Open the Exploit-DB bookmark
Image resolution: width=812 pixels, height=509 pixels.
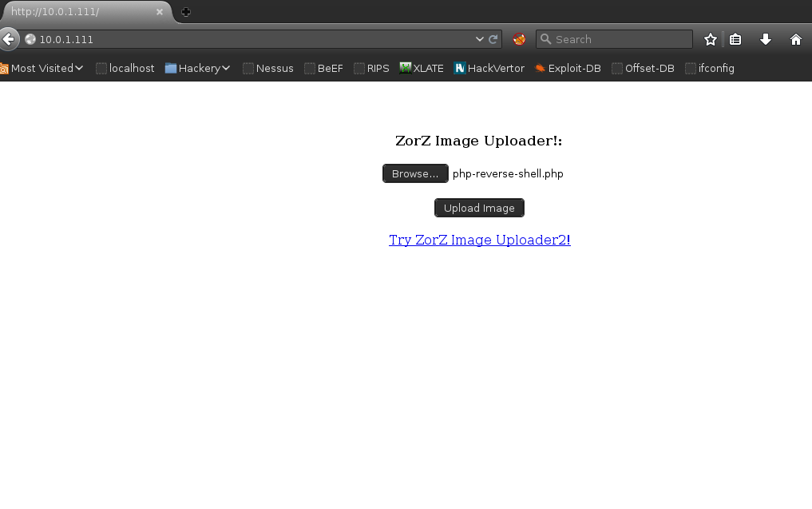pyautogui.click(x=568, y=68)
